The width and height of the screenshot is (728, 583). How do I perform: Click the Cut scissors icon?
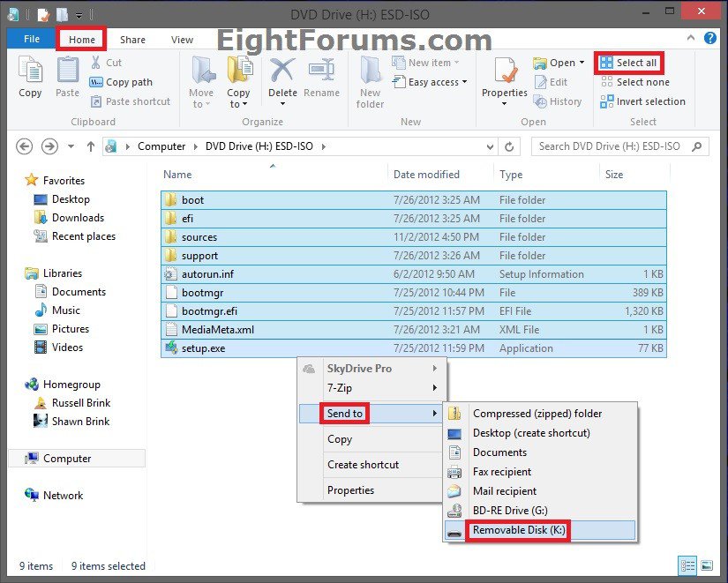(x=95, y=63)
